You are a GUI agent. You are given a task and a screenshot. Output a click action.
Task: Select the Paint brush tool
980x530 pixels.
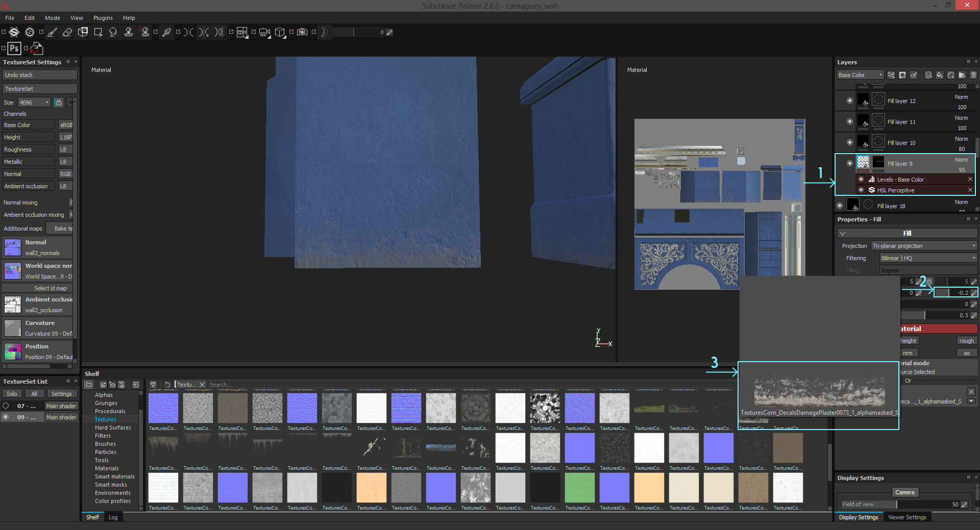tap(52, 32)
